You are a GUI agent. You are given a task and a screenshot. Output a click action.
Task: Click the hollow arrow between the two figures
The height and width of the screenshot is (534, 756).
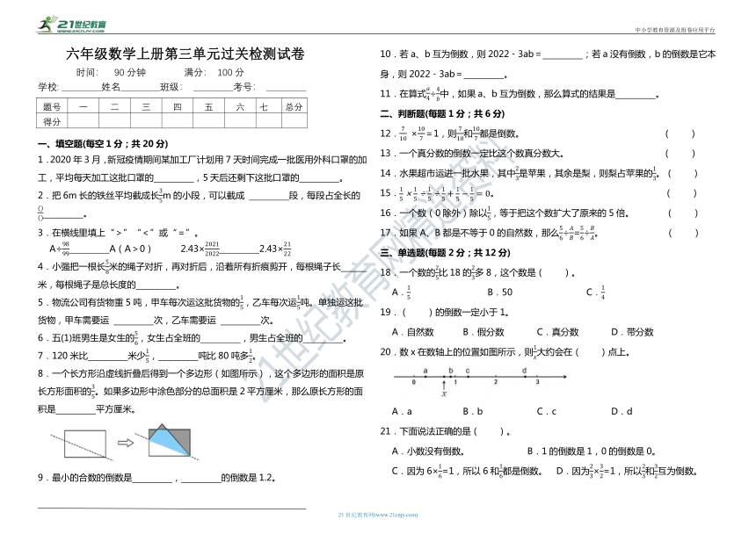[x=126, y=443]
